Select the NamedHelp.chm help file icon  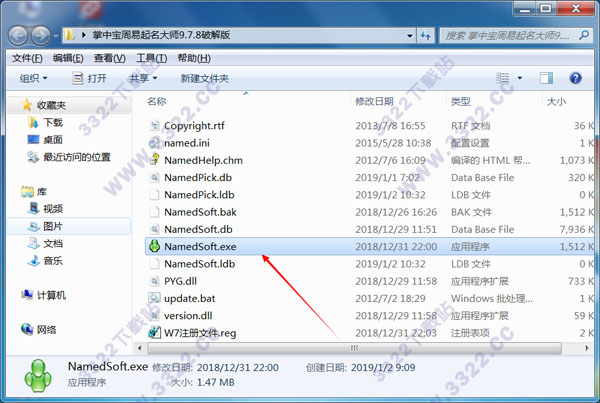click(154, 160)
